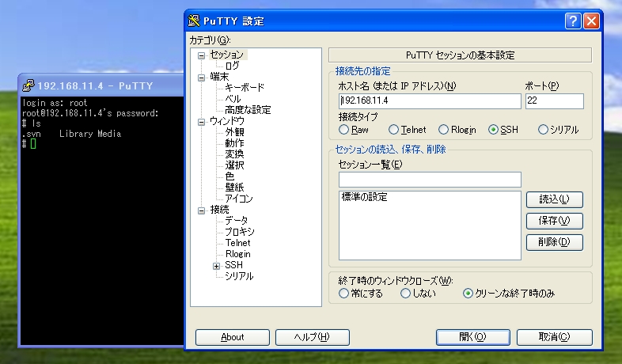The height and width of the screenshot is (364, 622).
Task: Open the ベル settings category
Action: click(x=233, y=99)
